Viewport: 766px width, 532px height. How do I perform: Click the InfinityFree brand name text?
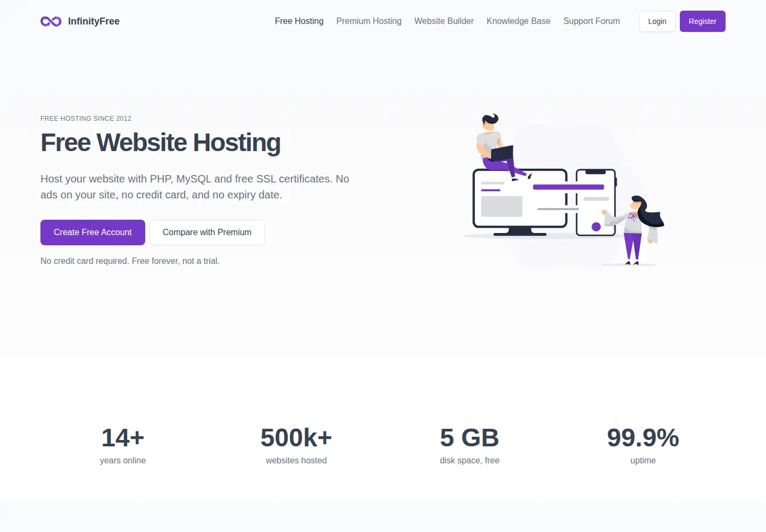pos(94,21)
